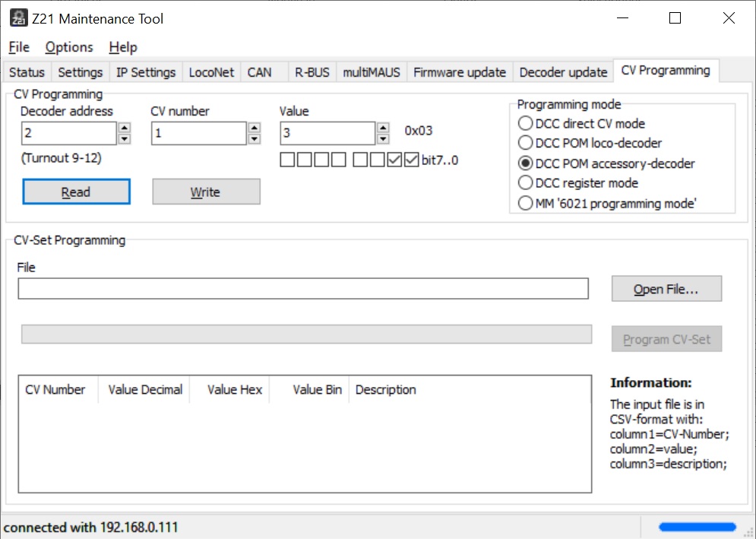Image resolution: width=756 pixels, height=539 pixels.
Task: Click the CV-Set progress bar
Action: [x=307, y=334]
